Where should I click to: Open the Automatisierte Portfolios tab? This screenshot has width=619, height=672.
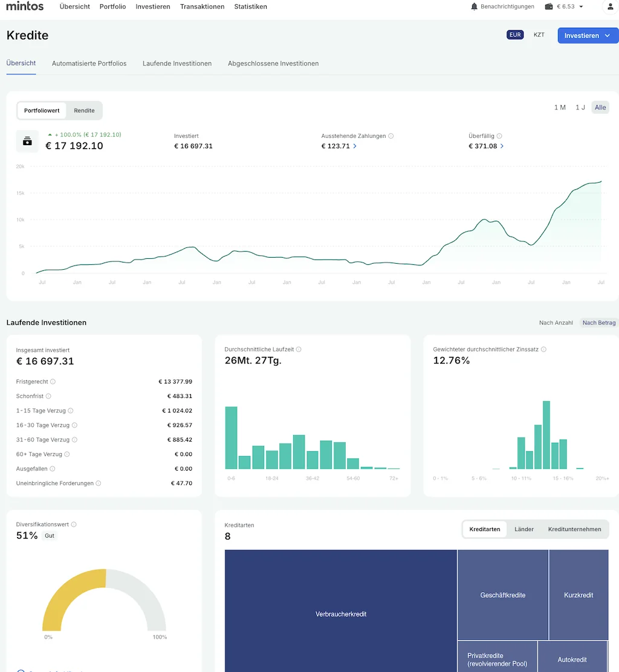pos(89,64)
